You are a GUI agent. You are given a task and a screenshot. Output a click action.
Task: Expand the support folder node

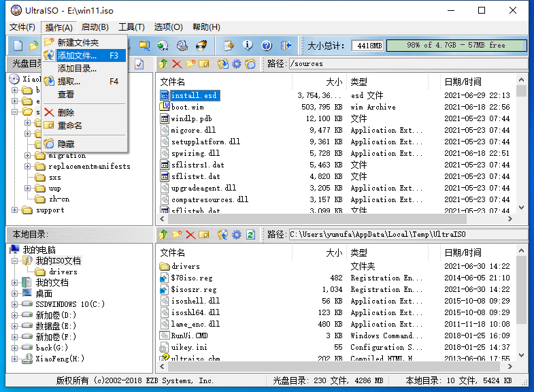(x=14, y=210)
